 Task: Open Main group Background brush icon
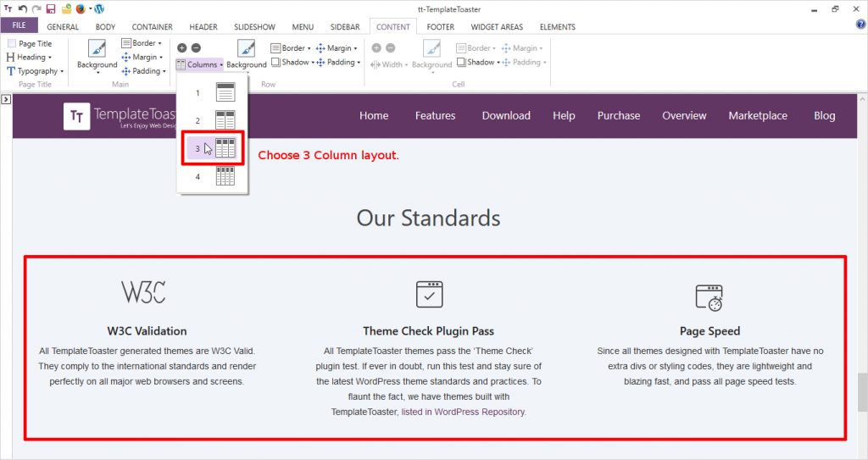coord(97,50)
